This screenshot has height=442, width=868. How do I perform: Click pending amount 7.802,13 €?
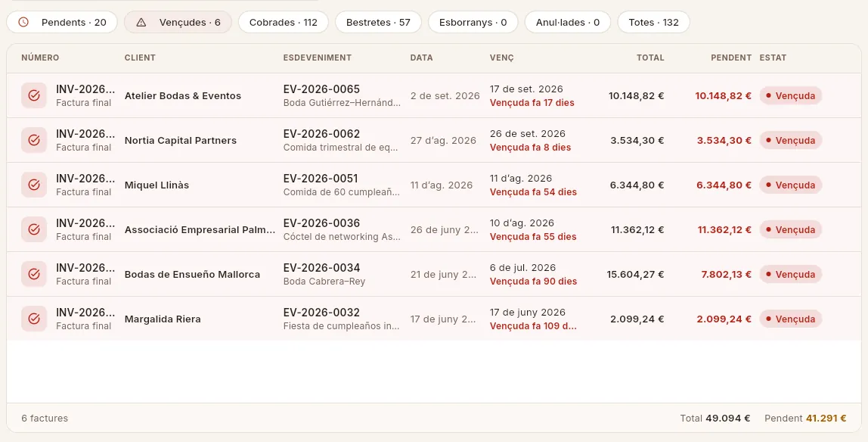[727, 274]
